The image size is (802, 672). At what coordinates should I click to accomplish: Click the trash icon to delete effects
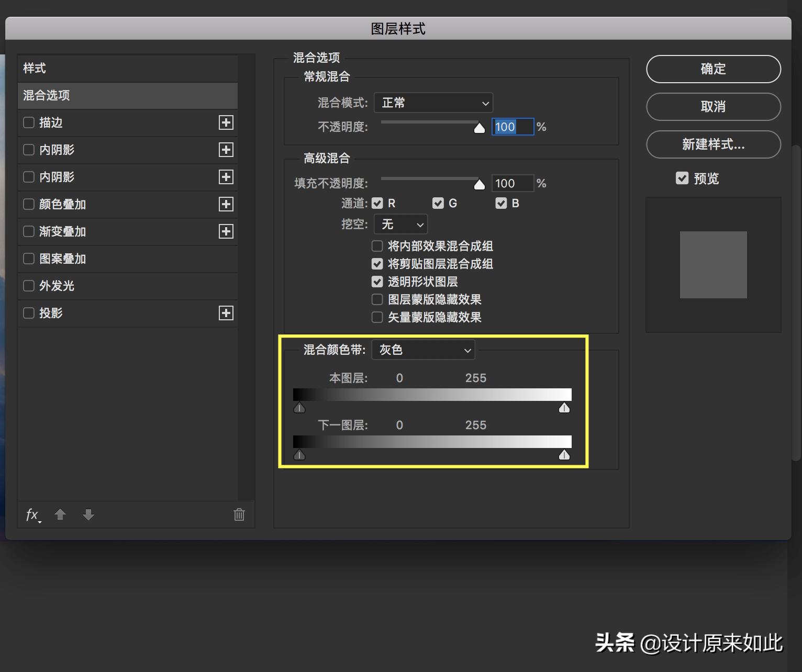pyautogui.click(x=239, y=515)
